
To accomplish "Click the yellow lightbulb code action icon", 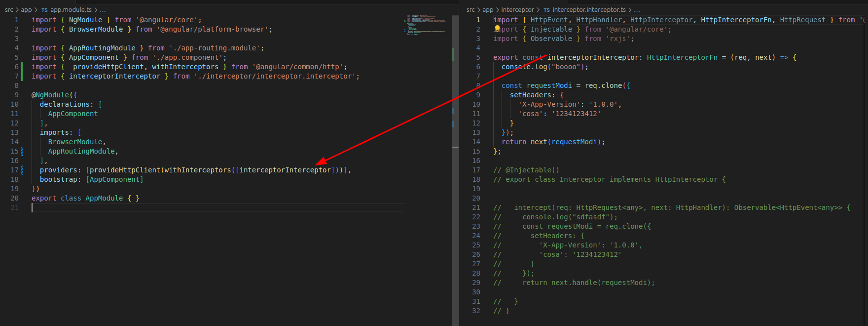I will click(497, 28).
